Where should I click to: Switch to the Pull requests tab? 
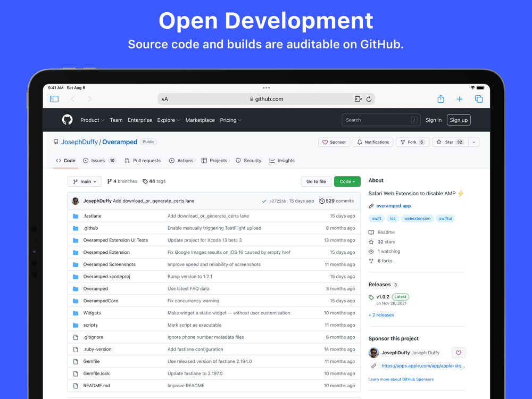[x=143, y=161]
